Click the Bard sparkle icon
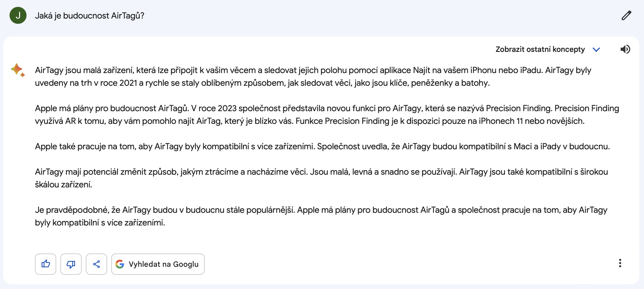The width and height of the screenshot is (644, 289). 18,70
